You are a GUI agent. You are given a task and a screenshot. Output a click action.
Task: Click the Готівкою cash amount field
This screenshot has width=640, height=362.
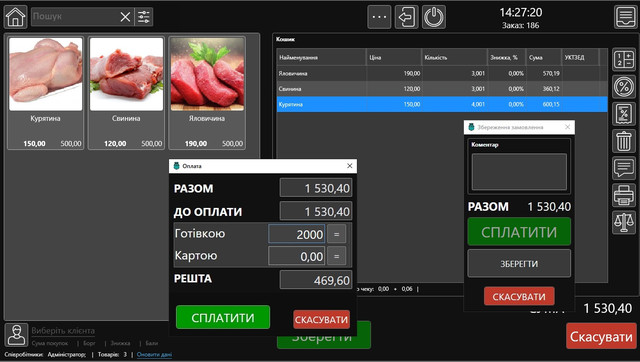[x=297, y=234]
